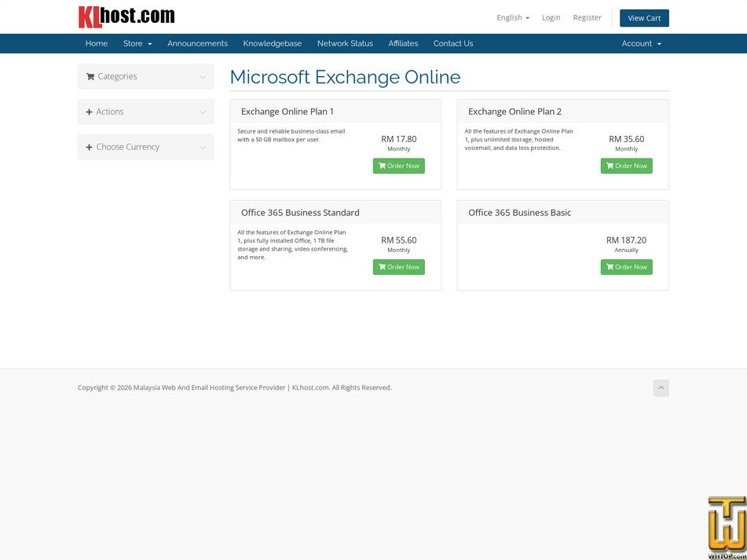Expand the Choose Currency panel chevron
This screenshot has width=747, height=560.
[x=203, y=148]
